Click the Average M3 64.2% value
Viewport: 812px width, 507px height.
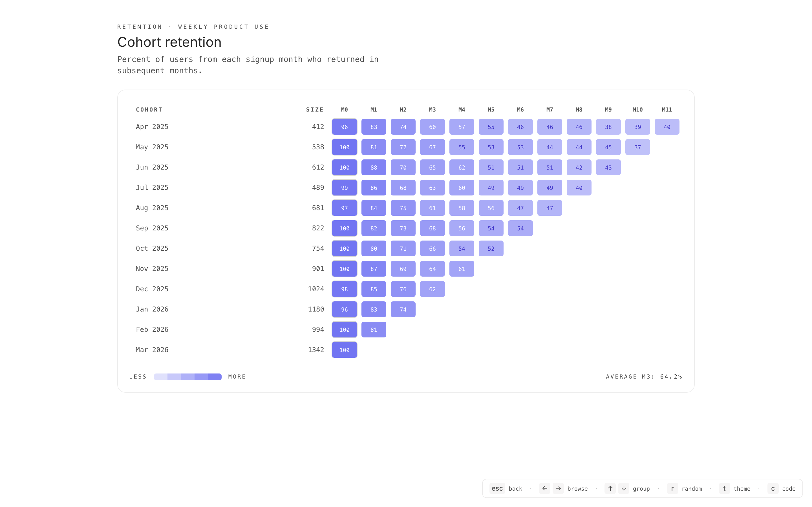pyautogui.click(x=671, y=377)
